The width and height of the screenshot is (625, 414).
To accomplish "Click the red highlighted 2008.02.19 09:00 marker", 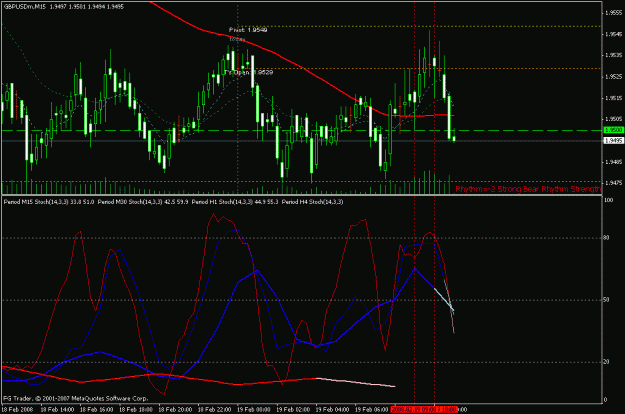I will pos(413,409).
